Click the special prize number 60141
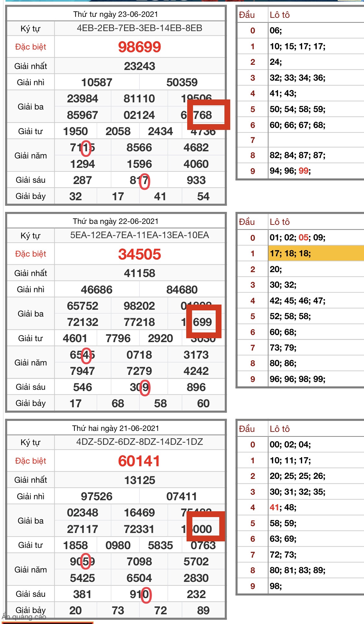Viewport: 364px width, 624px height. 139,461
